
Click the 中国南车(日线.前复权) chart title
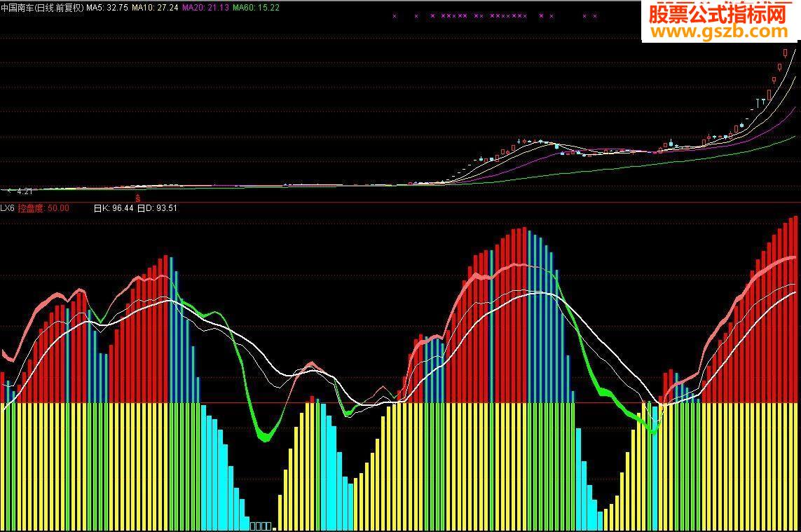(x=42, y=8)
